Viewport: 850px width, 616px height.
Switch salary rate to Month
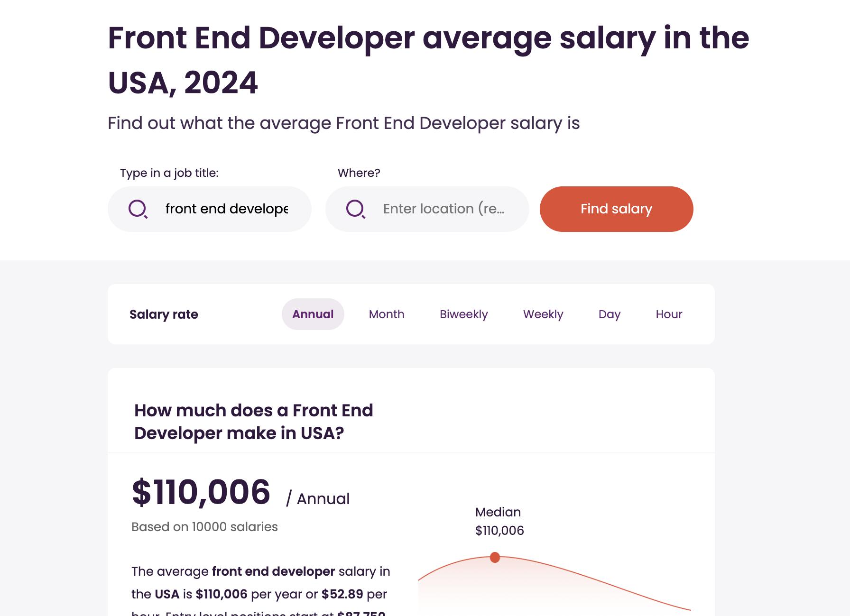click(386, 314)
